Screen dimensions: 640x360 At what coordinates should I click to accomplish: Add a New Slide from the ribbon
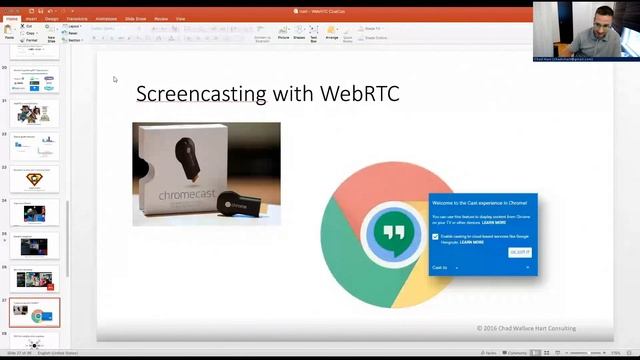[51, 33]
